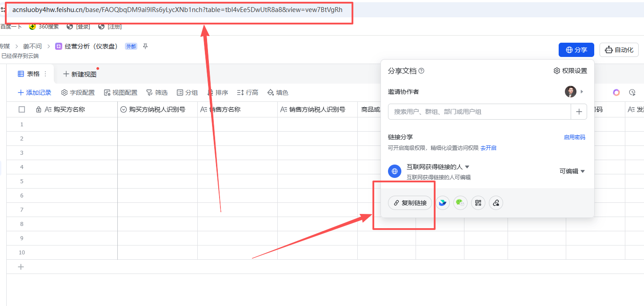Click the 复制链接 copy link button
This screenshot has height=306, width=644.
[410, 203]
